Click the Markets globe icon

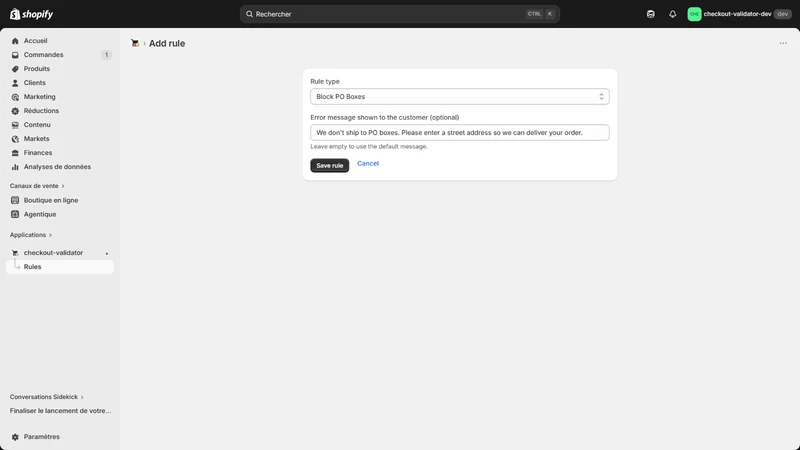[x=15, y=139]
